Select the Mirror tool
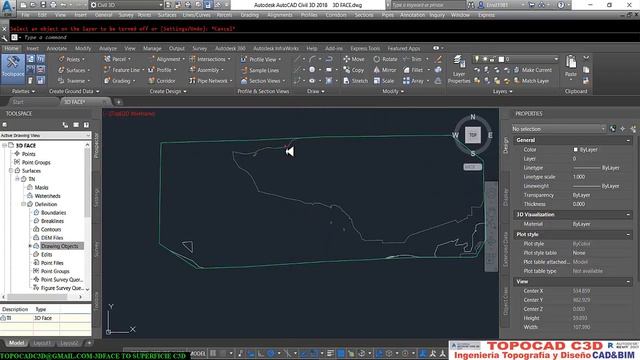Screen dimensions: 640x360 (x=384, y=70)
